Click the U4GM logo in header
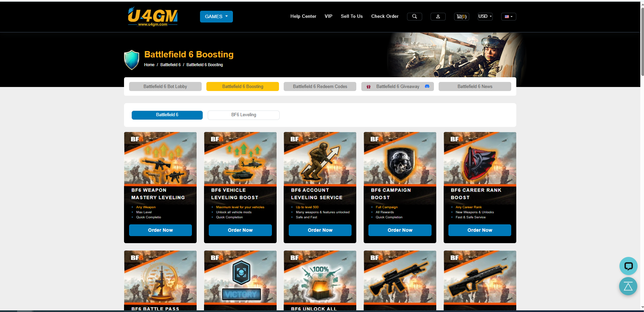 (153, 16)
